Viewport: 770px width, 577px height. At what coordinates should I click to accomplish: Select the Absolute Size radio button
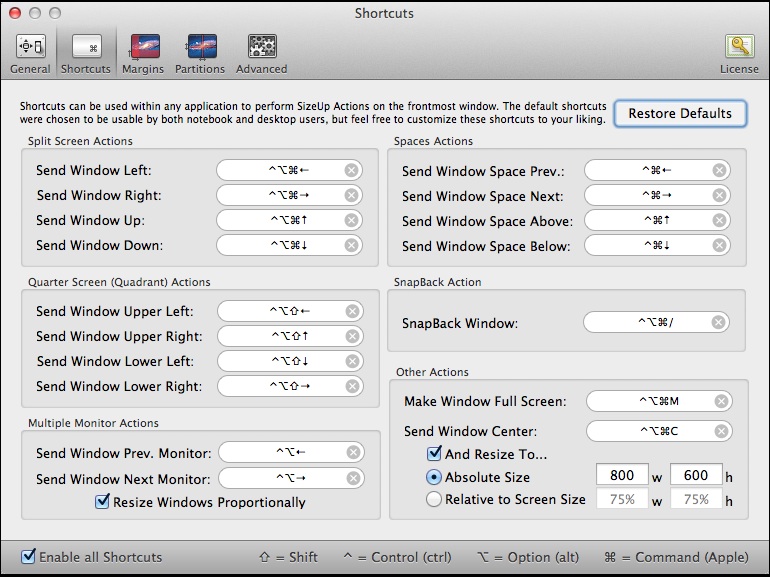pos(434,477)
